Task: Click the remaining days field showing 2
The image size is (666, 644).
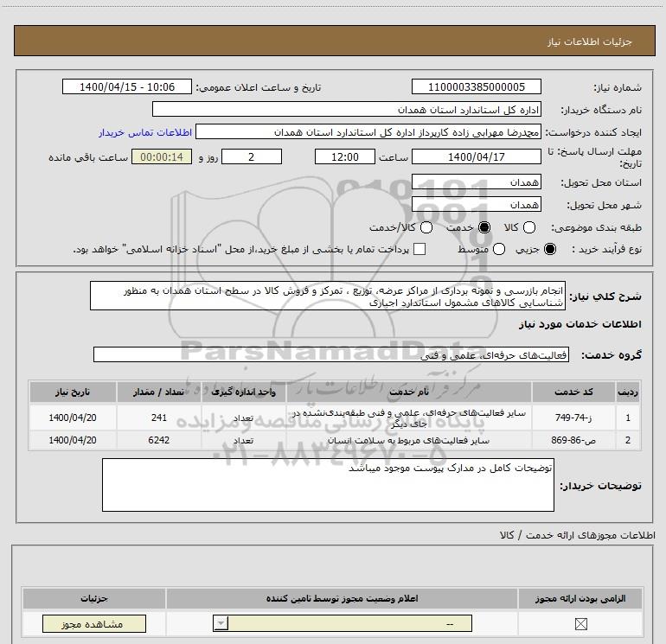Action: (x=252, y=157)
